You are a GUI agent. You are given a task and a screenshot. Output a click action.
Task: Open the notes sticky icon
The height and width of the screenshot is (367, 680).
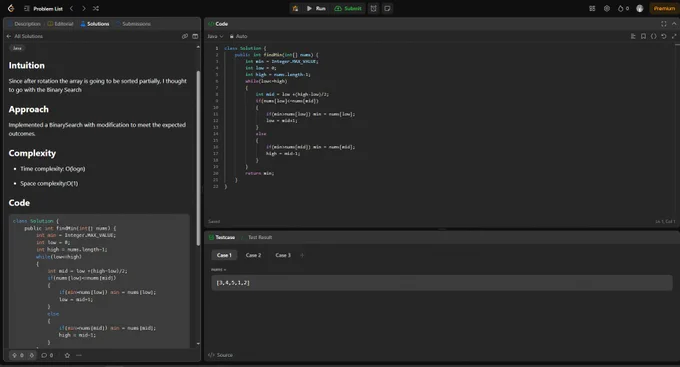pos(387,8)
